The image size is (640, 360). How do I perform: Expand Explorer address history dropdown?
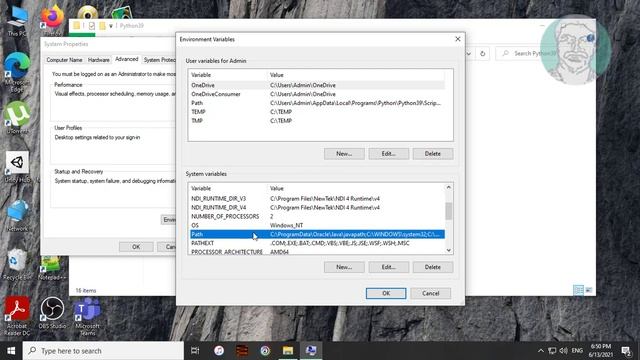point(469,53)
